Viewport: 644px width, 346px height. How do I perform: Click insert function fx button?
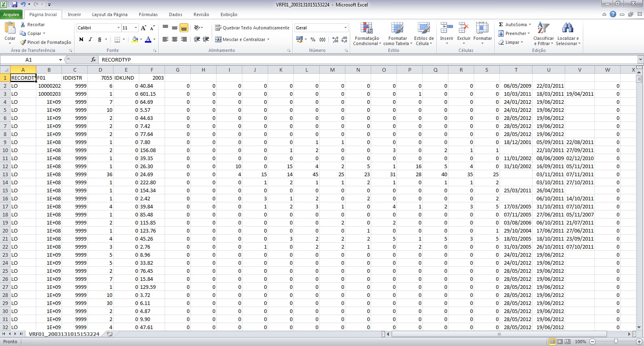(x=93, y=60)
